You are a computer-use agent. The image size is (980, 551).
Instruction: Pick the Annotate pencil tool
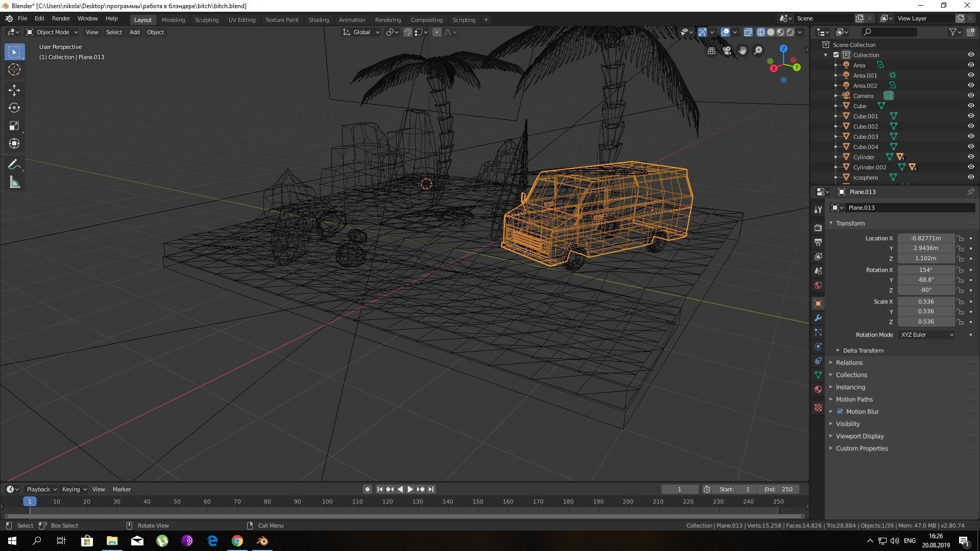coord(14,164)
